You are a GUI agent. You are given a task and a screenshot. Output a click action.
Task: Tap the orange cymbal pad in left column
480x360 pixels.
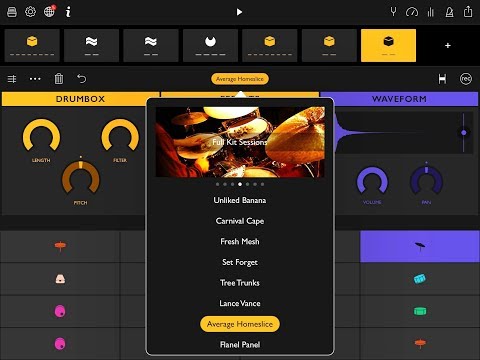(60, 246)
